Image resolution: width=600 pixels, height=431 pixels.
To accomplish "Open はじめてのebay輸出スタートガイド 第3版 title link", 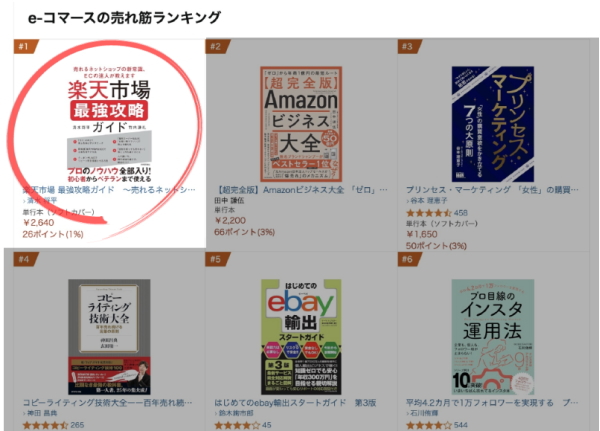I will [x=295, y=403].
